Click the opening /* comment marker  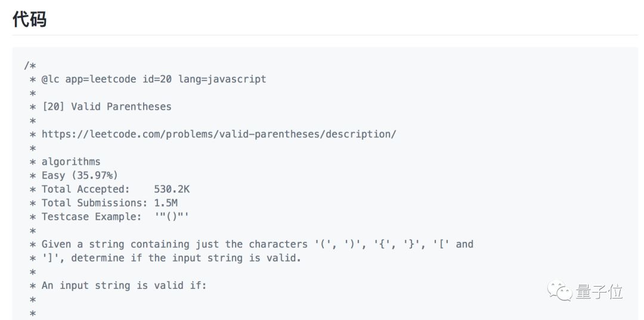(29, 65)
